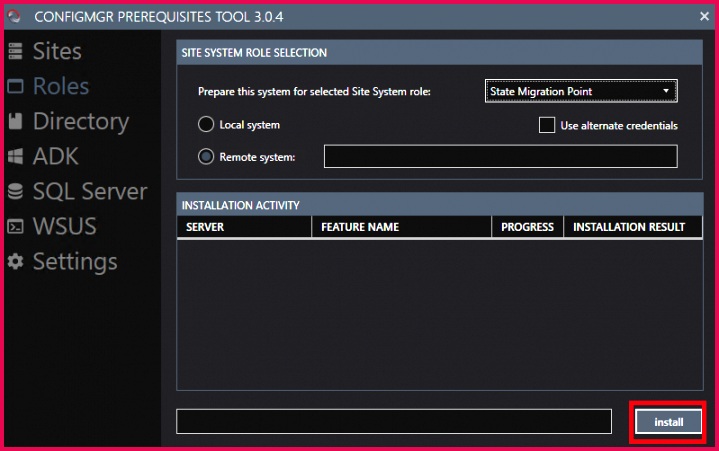The width and height of the screenshot is (719, 451).
Task: Click the ADK Windows logo icon
Action: tap(15, 156)
